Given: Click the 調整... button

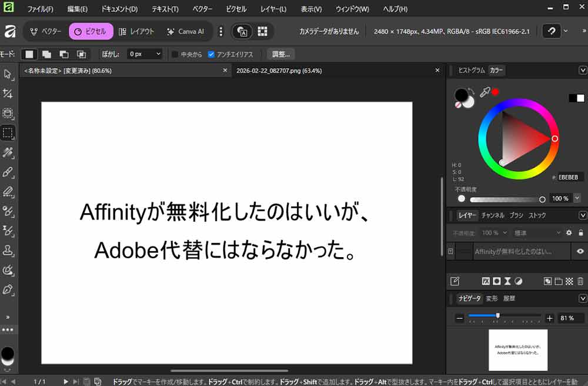Looking at the screenshot, I should 281,54.
